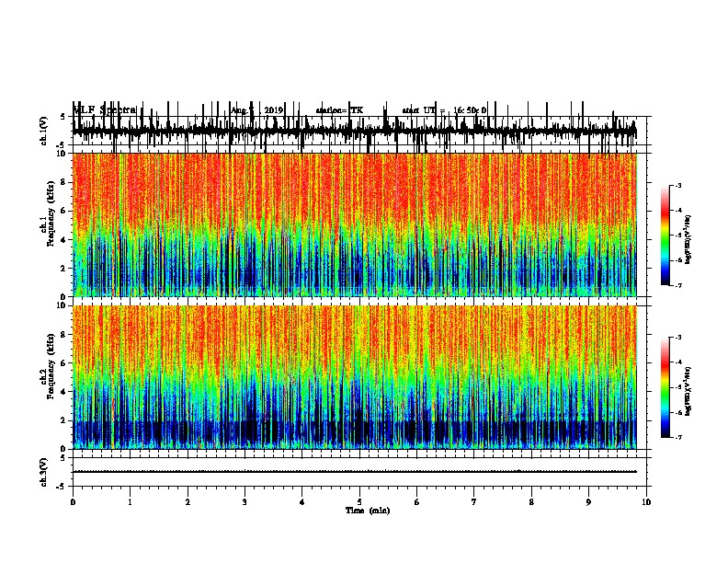Image resolution: width=728 pixels, height=563 pixels.
Task: Click the ch.1 spectrogram color scale bar
Action: (x=665, y=236)
